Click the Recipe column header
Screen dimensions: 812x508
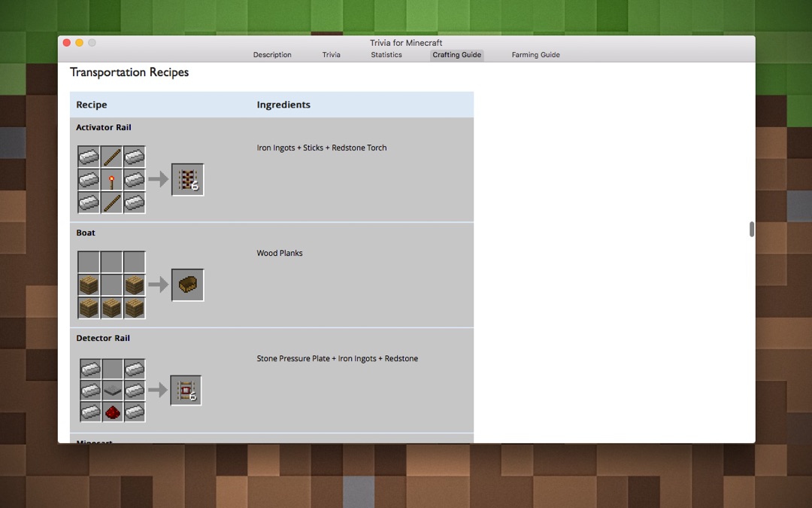[x=92, y=105]
